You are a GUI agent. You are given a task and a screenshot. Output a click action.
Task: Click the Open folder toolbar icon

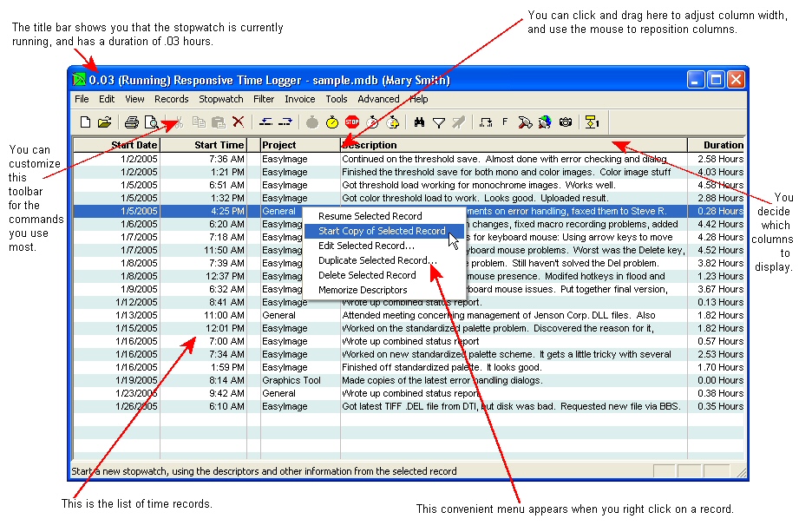pyautogui.click(x=104, y=123)
